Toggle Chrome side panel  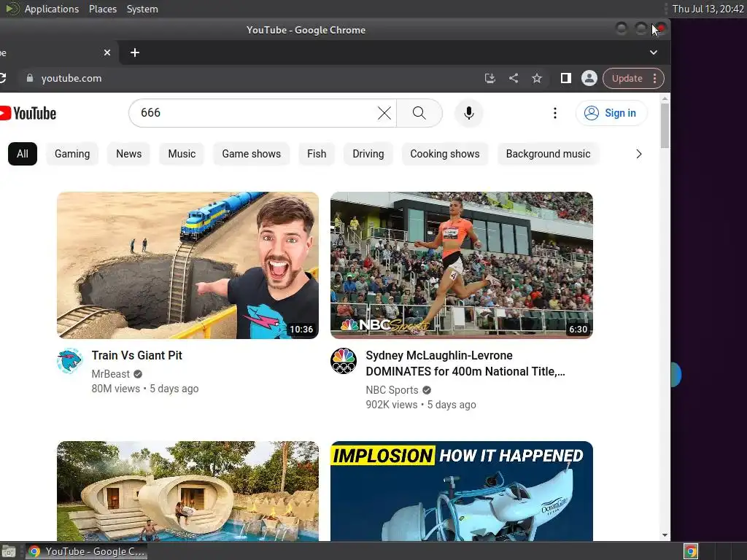(x=565, y=78)
